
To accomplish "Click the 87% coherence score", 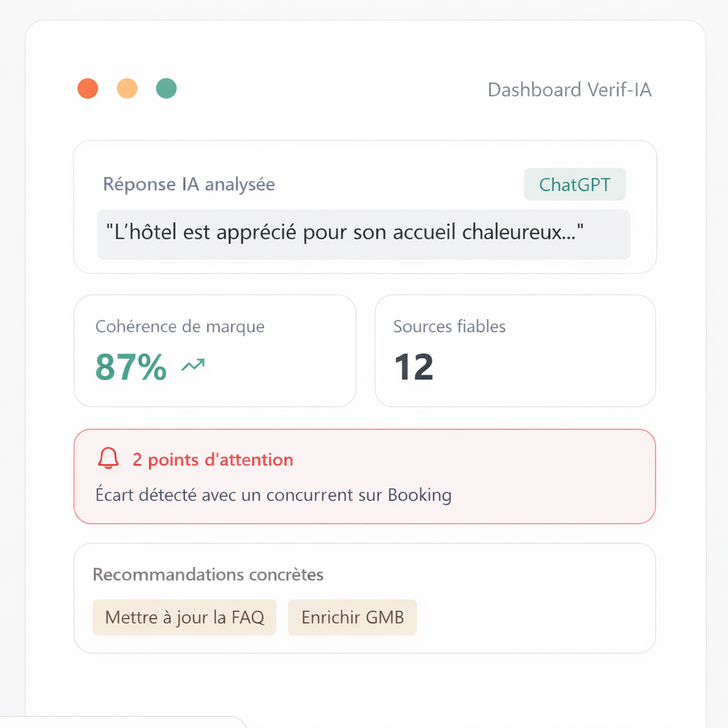I will click(x=131, y=367).
